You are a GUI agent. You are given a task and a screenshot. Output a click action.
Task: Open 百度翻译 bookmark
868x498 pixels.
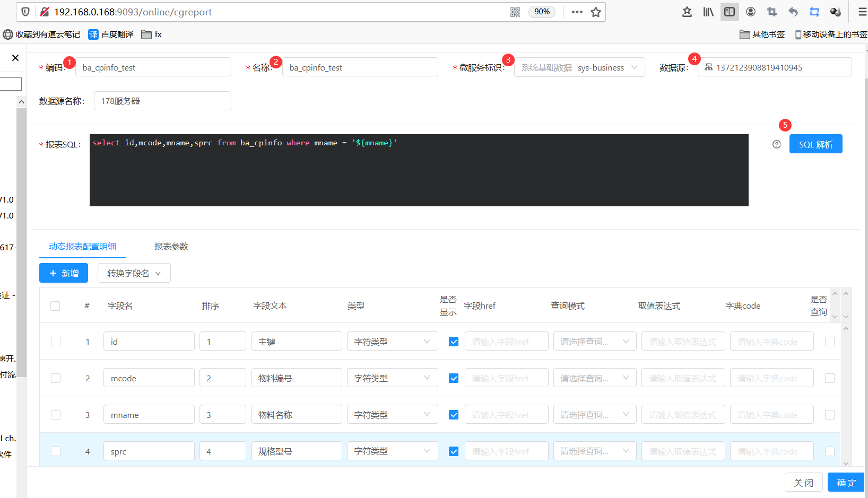point(111,34)
